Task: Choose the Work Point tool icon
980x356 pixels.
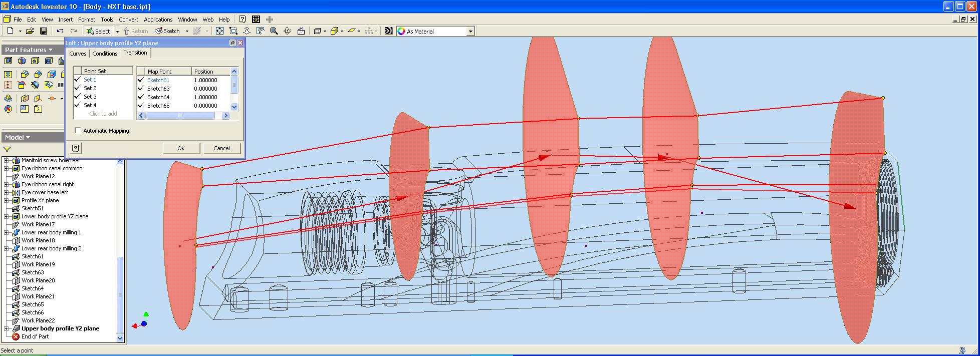Action: click(x=52, y=98)
